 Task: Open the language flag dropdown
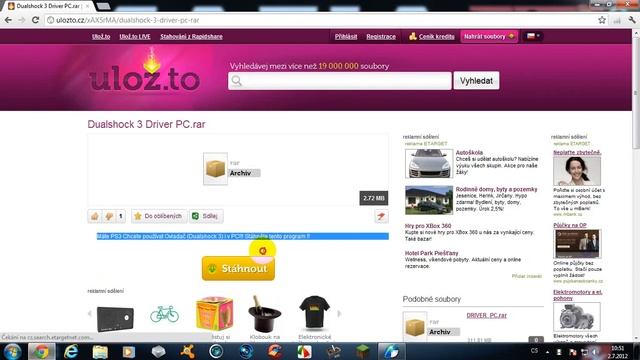[x=533, y=36]
